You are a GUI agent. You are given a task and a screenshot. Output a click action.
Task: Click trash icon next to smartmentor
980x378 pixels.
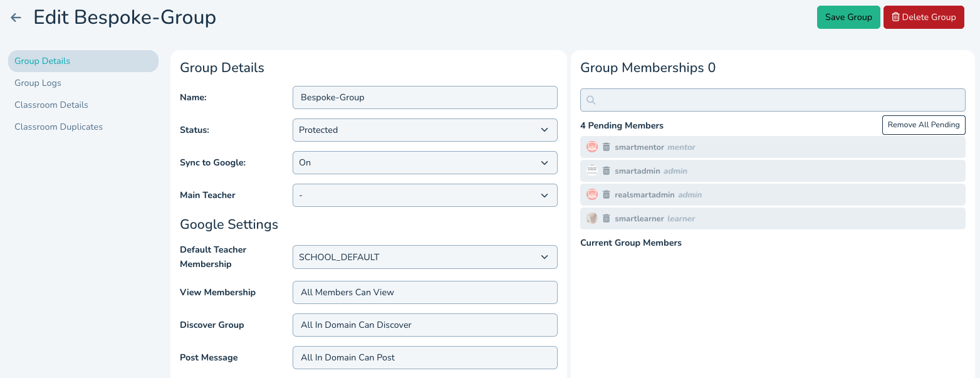606,147
